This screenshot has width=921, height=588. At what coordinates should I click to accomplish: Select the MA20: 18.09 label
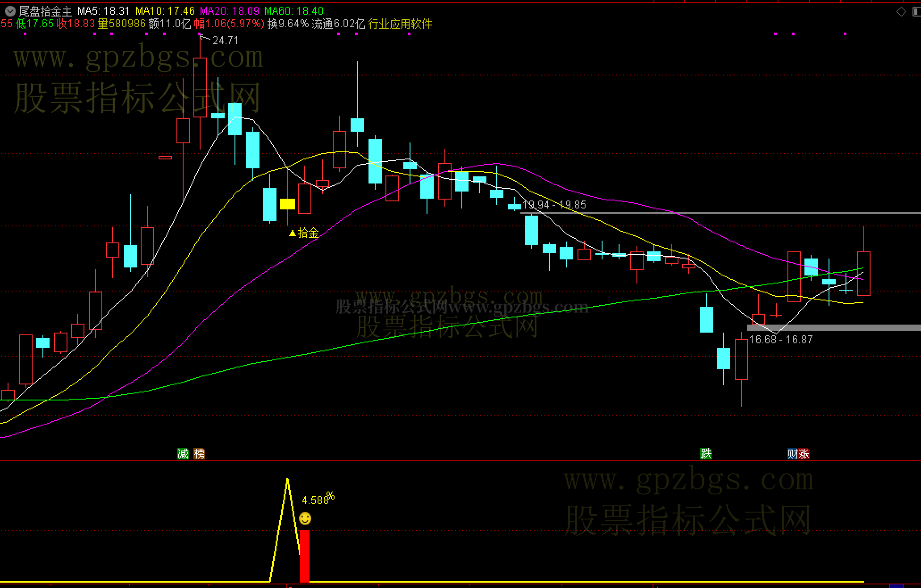230,11
